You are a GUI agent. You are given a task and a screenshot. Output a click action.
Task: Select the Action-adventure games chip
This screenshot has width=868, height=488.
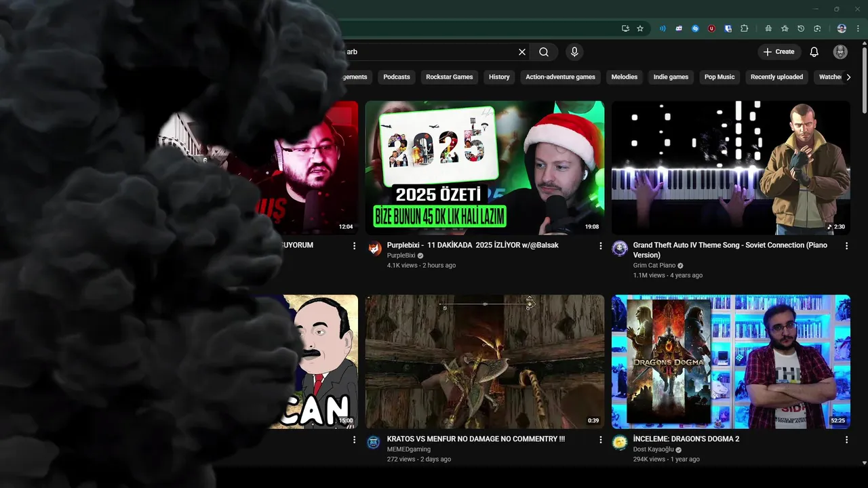point(560,77)
